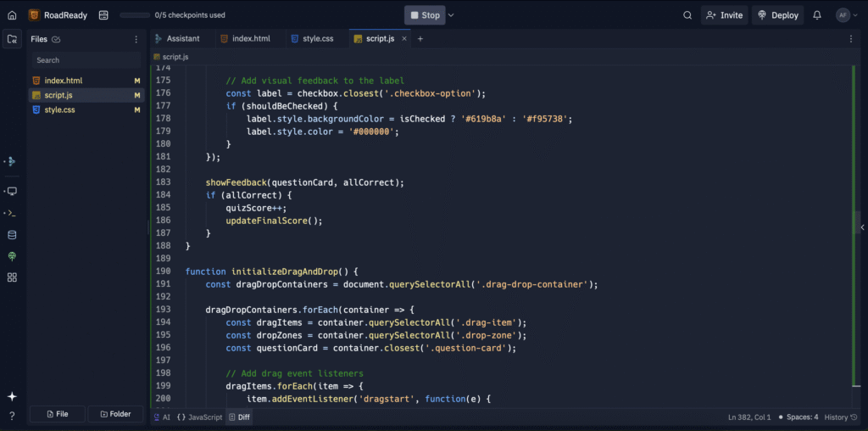This screenshot has width=868, height=431.
Task: Open the Preview monitor tool in sidebar
Action: point(12,191)
